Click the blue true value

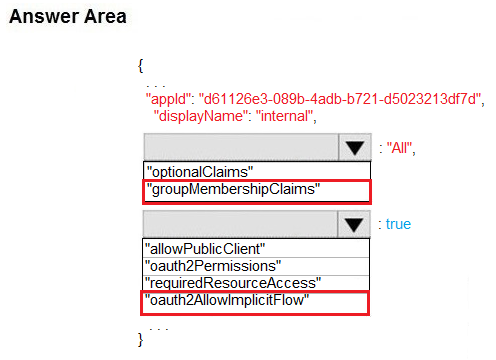[398, 224]
